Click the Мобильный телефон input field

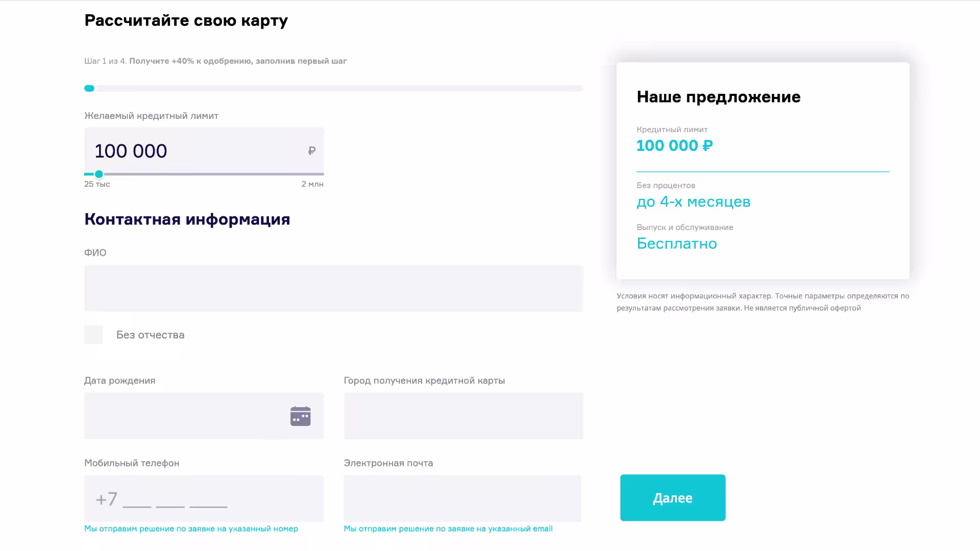[204, 498]
